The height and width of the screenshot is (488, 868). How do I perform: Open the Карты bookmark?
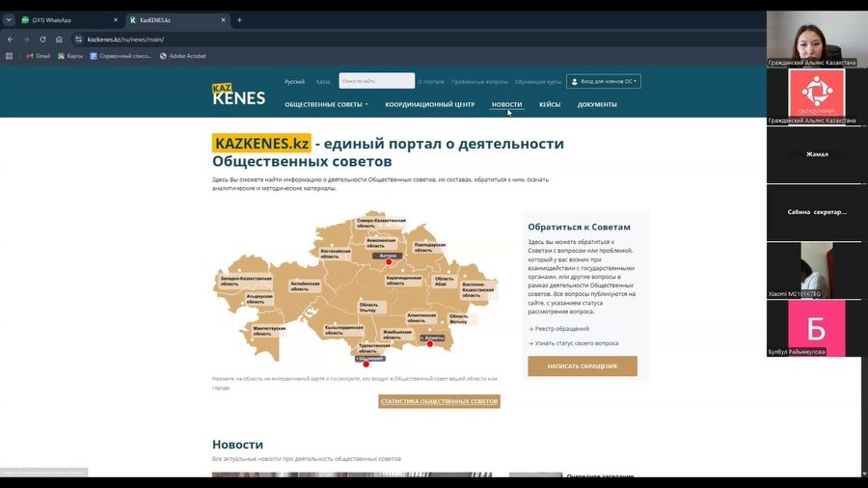(70, 56)
